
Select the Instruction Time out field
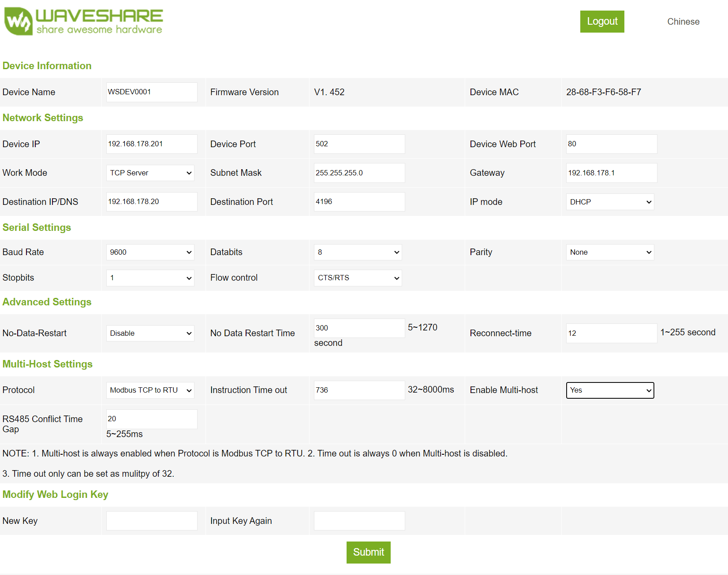(x=359, y=390)
